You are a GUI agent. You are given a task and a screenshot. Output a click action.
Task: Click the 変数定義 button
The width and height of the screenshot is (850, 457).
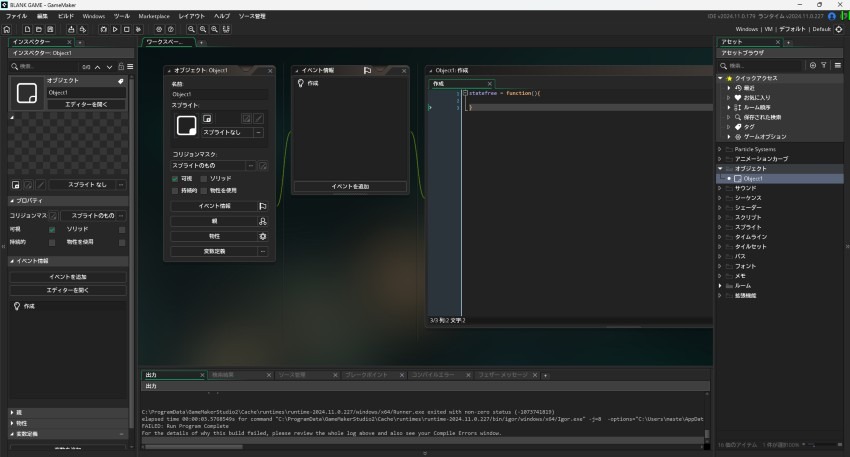coord(213,251)
